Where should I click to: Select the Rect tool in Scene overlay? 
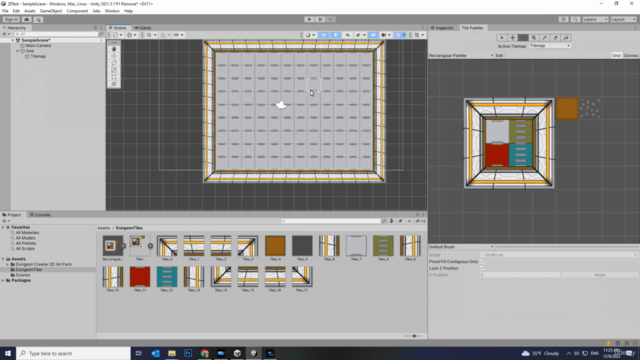[114, 77]
